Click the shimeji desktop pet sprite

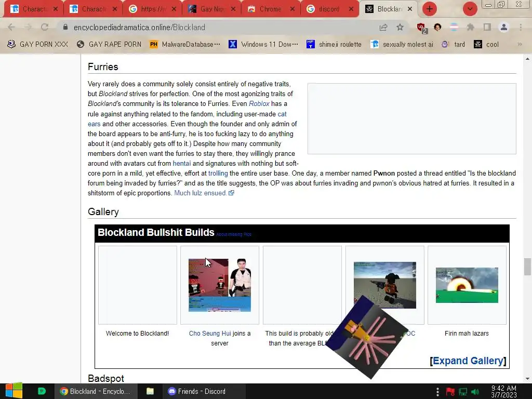366,337
